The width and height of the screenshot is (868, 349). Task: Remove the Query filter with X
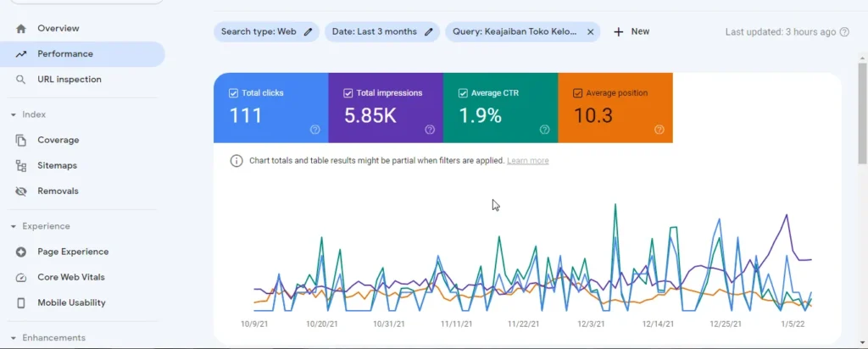tap(590, 32)
